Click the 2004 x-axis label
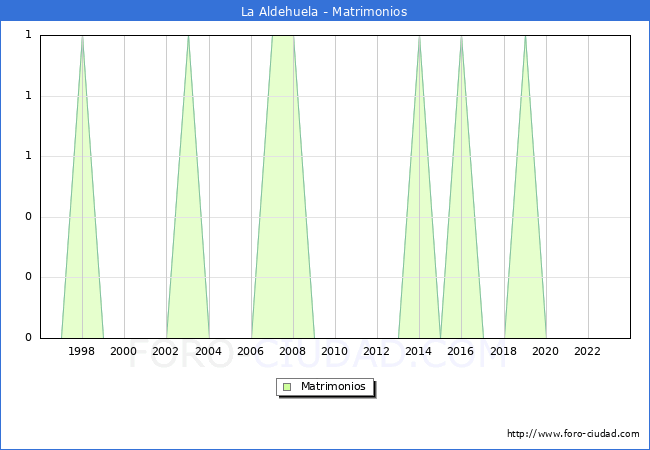This screenshot has height=450, width=650. pos(209,351)
